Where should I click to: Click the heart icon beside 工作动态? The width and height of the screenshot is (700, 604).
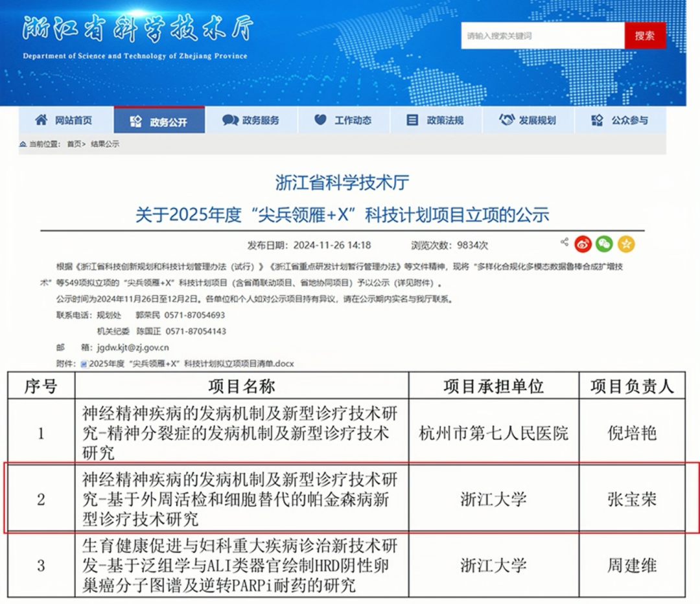tap(321, 119)
